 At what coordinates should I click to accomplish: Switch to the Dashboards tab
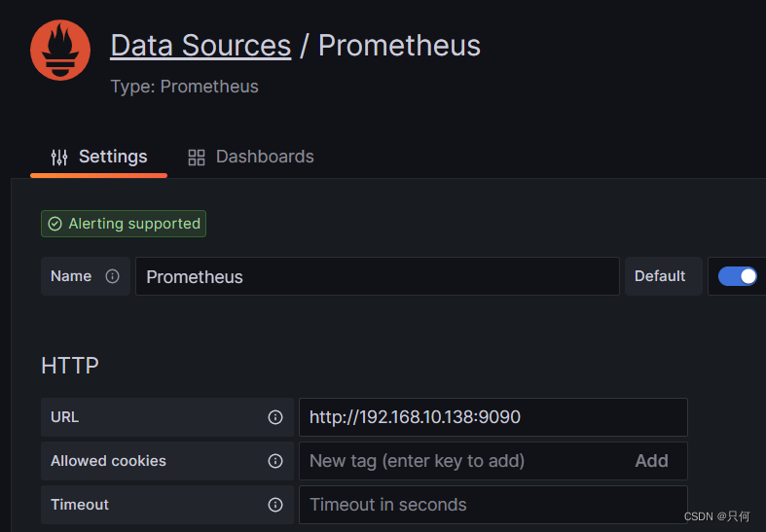[251, 158]
